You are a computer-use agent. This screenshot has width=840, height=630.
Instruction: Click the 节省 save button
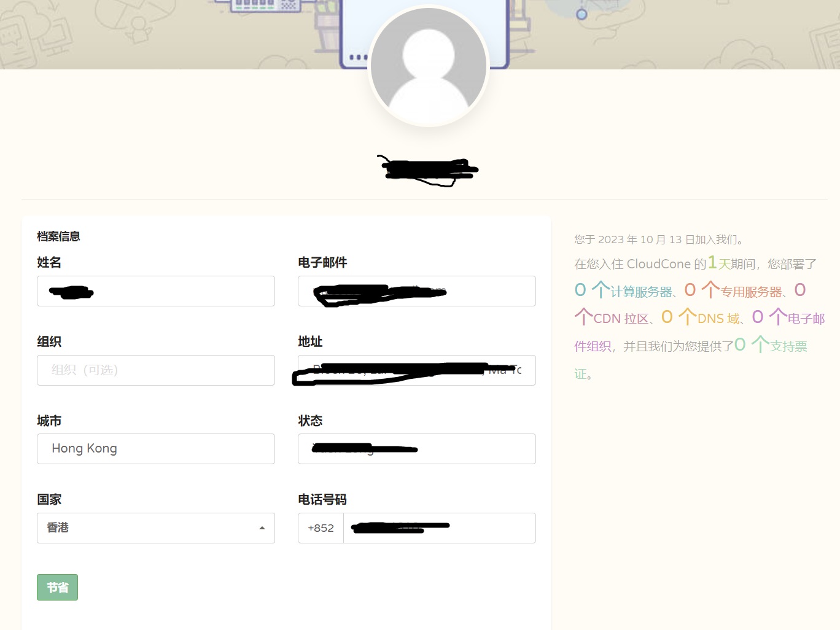pos(57,588)
